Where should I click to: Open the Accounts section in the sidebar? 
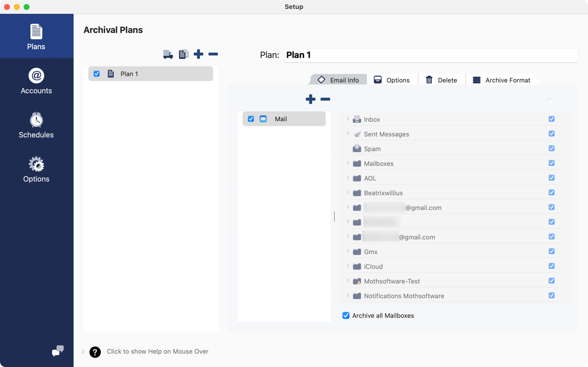tap(36, 80)
